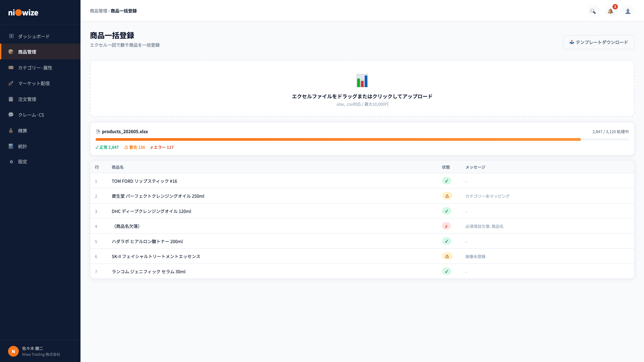Select ランコム ジェニフィック セラム 30ml
Viewport: 644px width, 362px height.
(148, 271)
